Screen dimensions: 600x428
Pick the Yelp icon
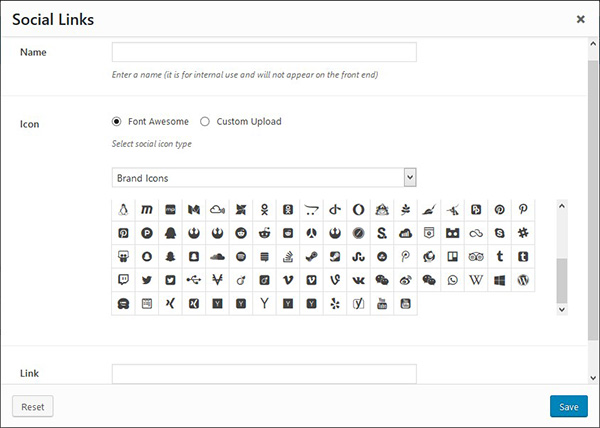(x=335, y=304)
